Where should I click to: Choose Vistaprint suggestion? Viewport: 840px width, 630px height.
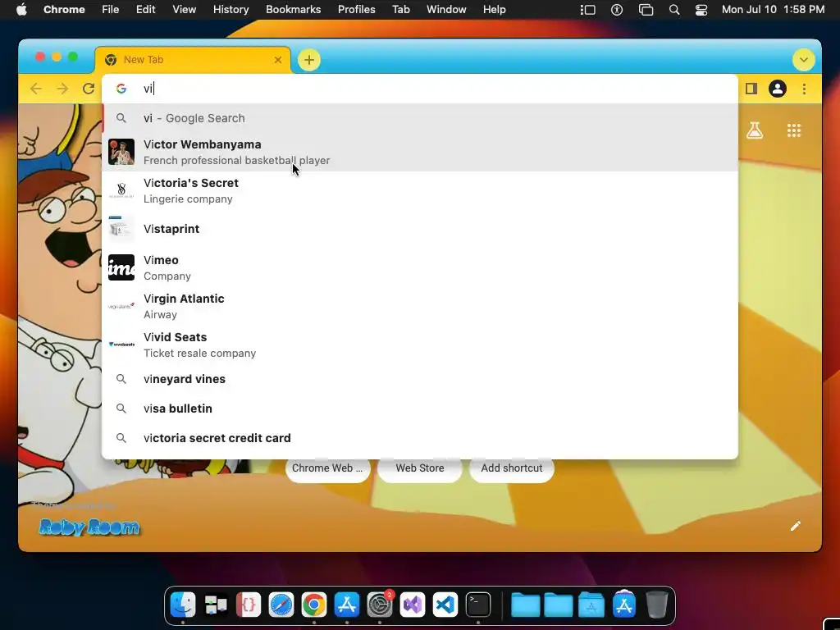click(x=420, y=229)
